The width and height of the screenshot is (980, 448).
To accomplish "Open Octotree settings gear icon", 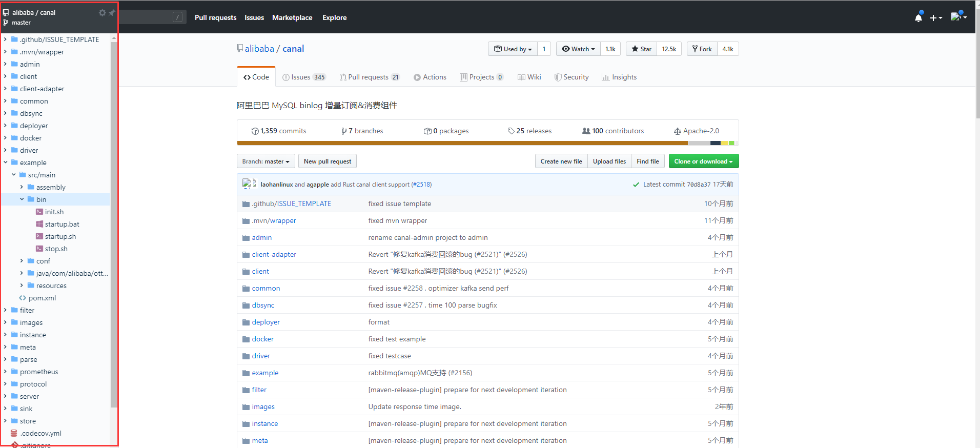I will [x=102, y=13].
